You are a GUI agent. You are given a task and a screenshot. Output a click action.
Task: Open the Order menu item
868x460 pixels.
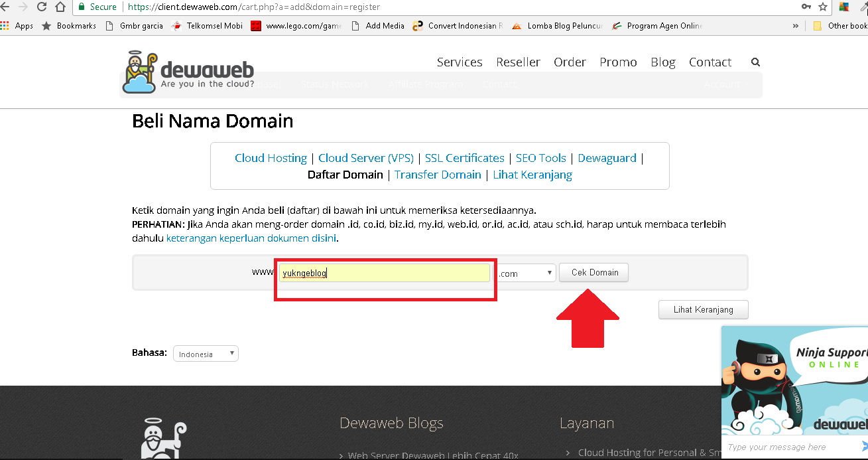pyautogui.click(x=570, y=62)
